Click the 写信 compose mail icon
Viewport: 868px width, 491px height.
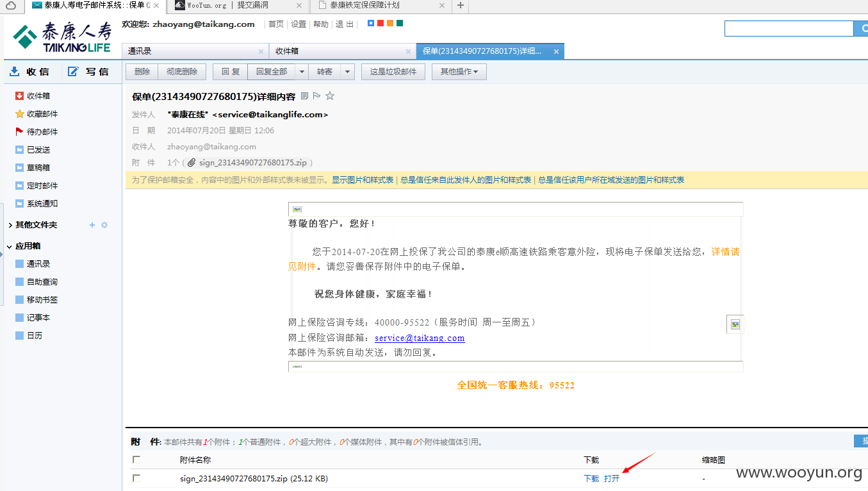[74, 72]
